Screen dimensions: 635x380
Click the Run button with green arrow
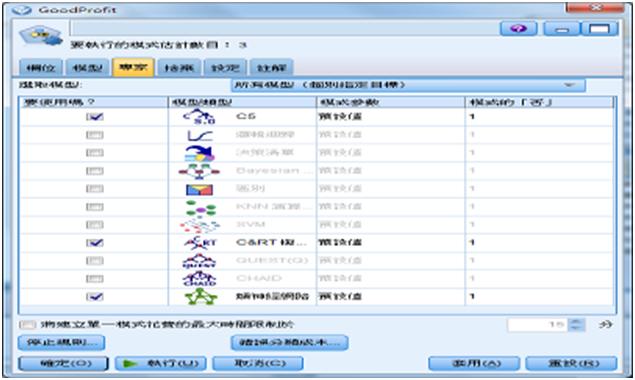160,363
